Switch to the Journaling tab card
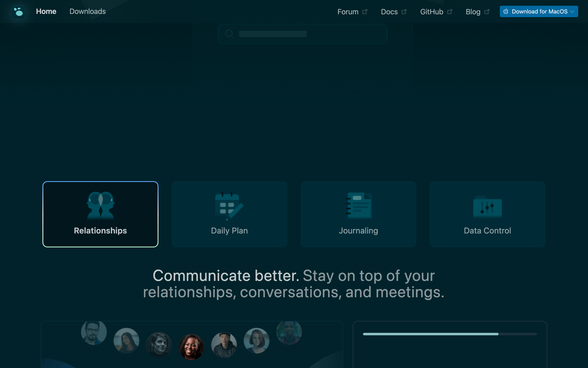This screenshot has width=588, height=368. 358,214
